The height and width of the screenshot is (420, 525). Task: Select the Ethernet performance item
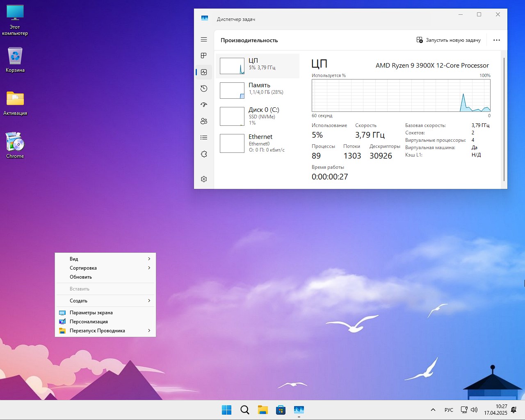point(258,143)
